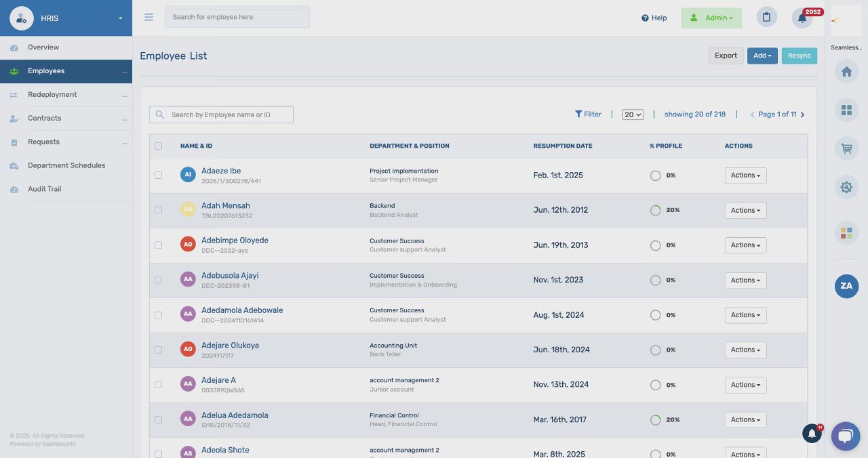
Task: Click Adaeze Ibe's 0% profile progress circle
Action: 655,175
